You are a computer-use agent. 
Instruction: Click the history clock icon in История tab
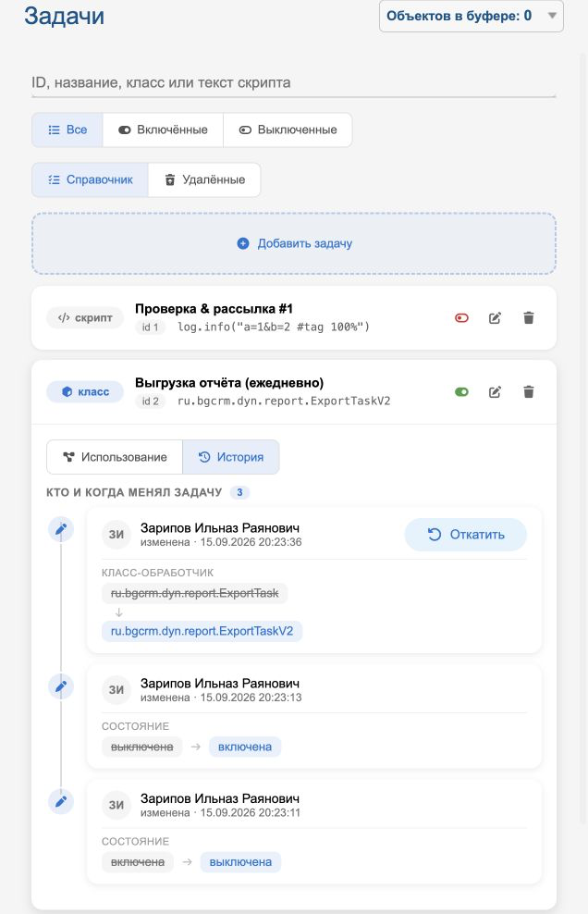point(204,457)
